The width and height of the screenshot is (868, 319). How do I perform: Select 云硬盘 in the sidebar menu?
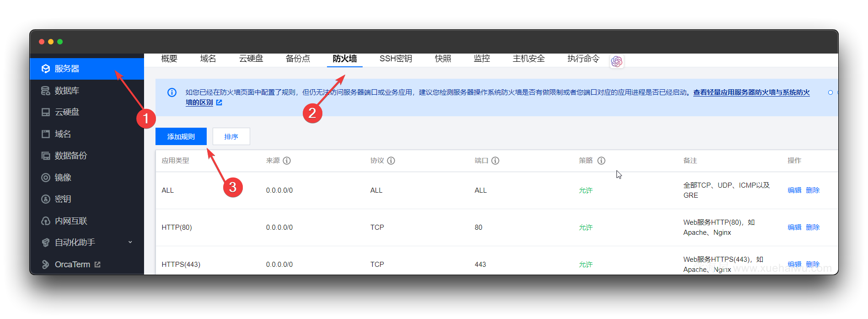(x=87, y=112)
